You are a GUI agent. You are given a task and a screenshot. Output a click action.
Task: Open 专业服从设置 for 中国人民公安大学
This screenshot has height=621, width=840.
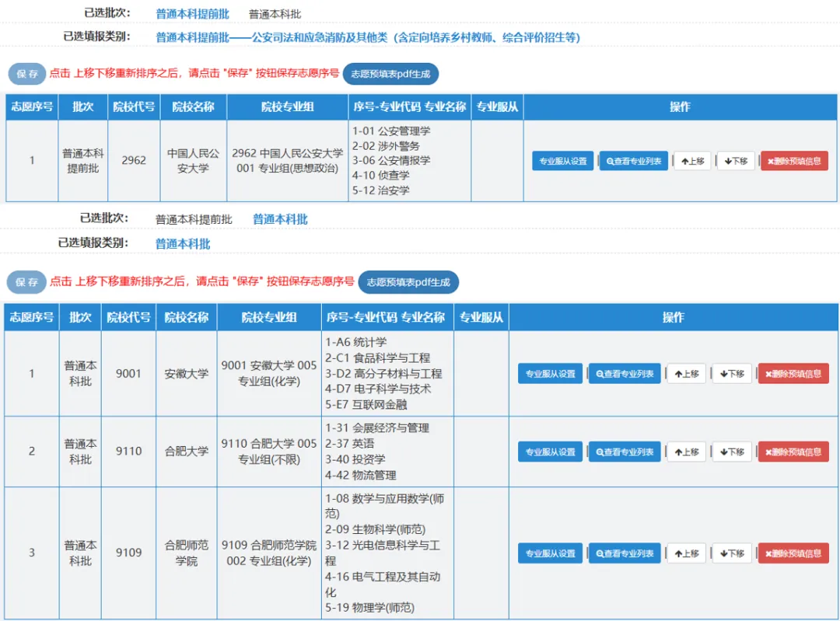coord(562,161)
